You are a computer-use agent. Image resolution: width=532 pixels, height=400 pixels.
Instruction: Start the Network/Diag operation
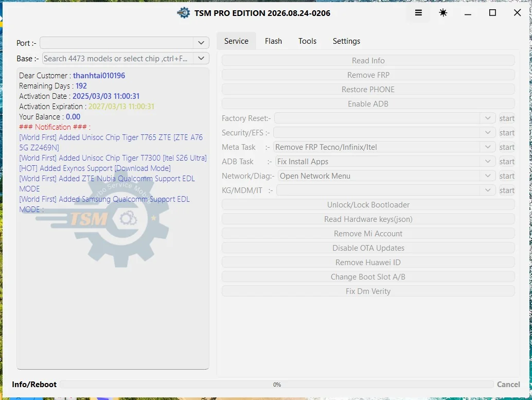(507, 176)
